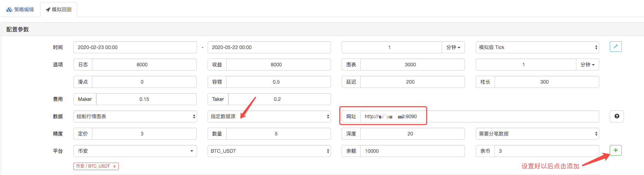Click the end time field 2020-05-22
The width and height of the screenshot is (644, 175).
pos(269,47)
